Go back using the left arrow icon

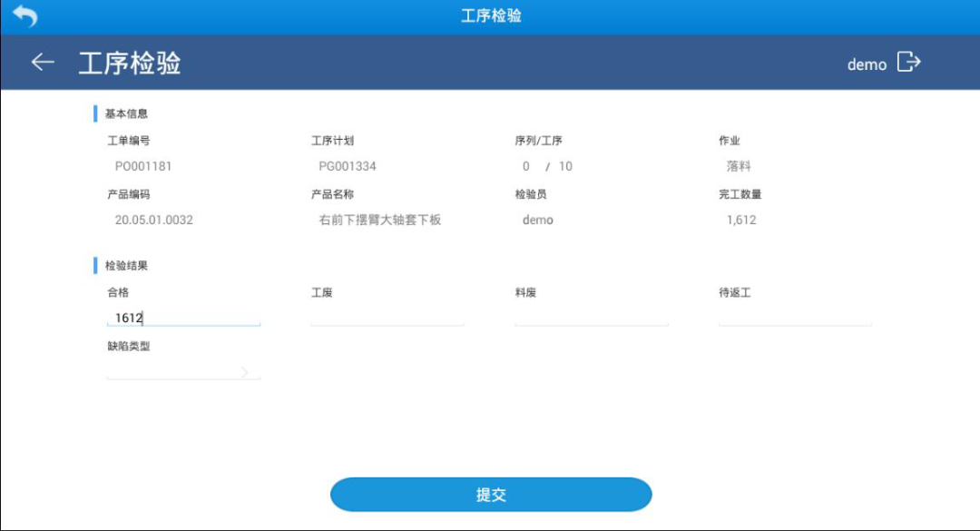pyautogui.click(x=43, y=62)
